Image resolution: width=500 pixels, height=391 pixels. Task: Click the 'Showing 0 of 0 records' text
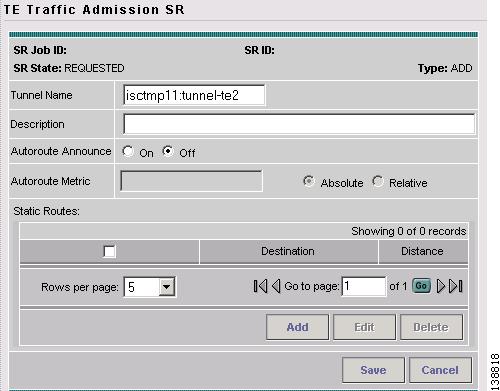point(409,231)
